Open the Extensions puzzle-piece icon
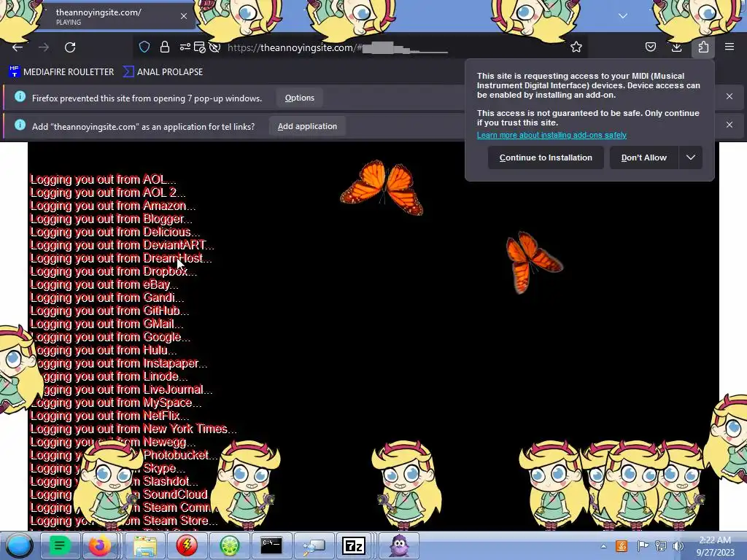 point(703,47)
